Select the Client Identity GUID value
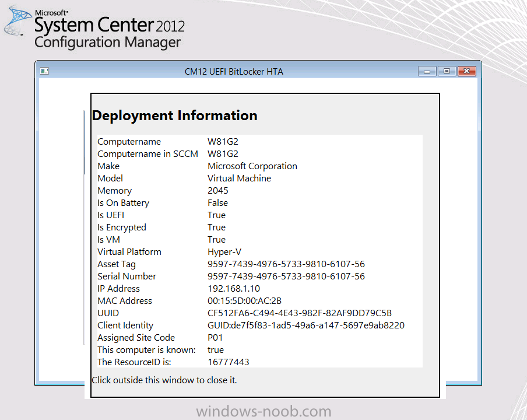The width and height of the screenshot is (527, 420). (306, 325)
